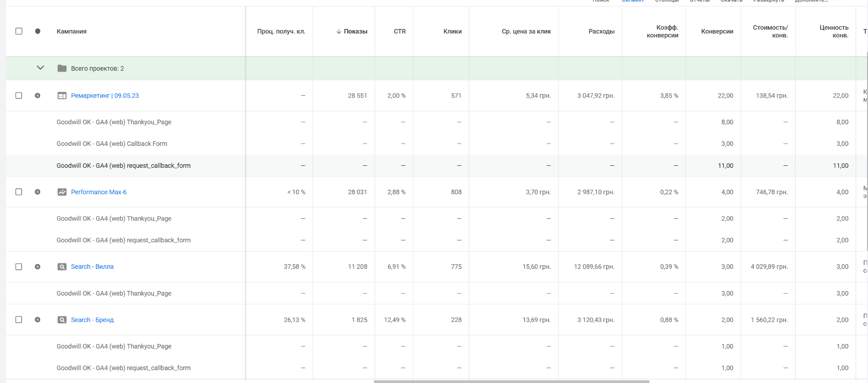The image size is (868, 383).
Task: Open the Performance Max-6 campaign link
Action: point(99,192)
